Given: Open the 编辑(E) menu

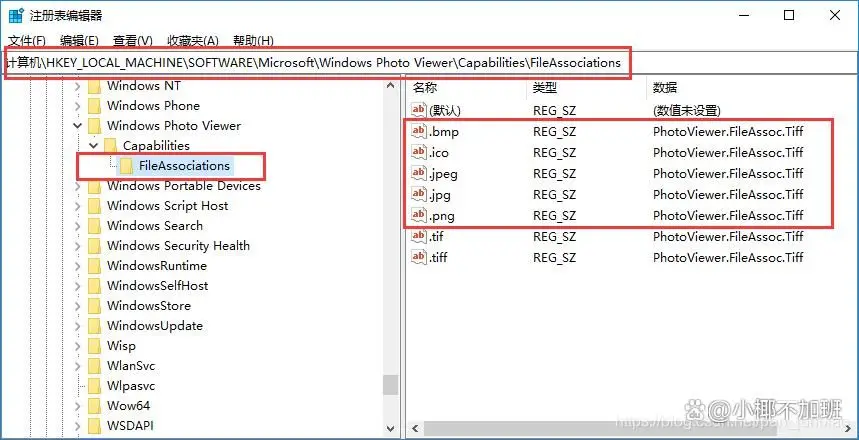Looking at the screenshot, I should [79, 41].
